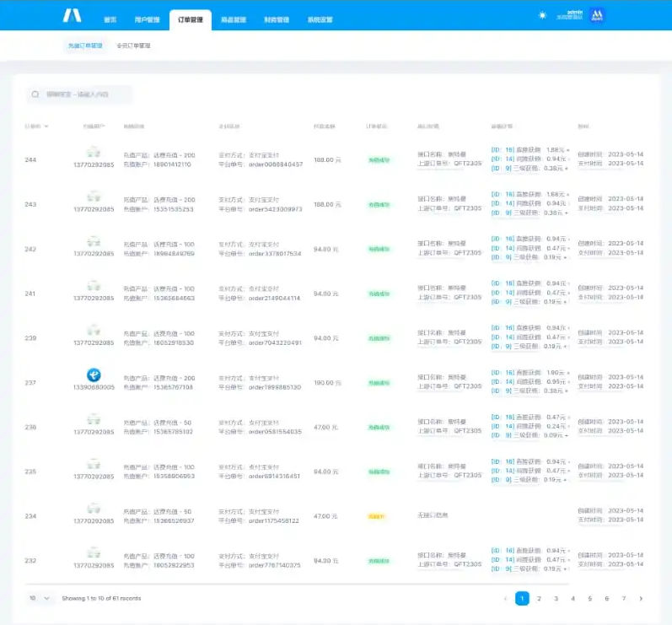Image resolution: width=672 pixels, height=625 pixels.
Task: Go to next page using right arrow
Action: click(641, 598)
